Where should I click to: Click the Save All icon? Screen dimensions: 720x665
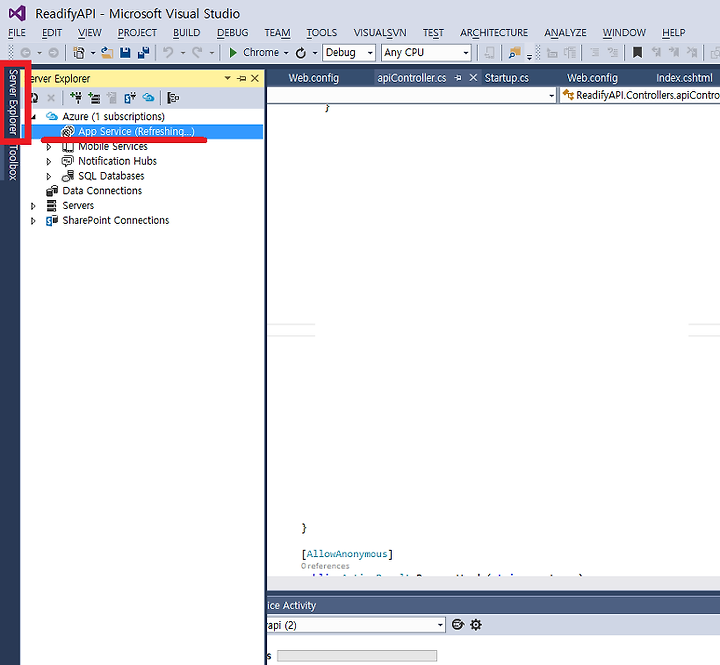point(143,53)
